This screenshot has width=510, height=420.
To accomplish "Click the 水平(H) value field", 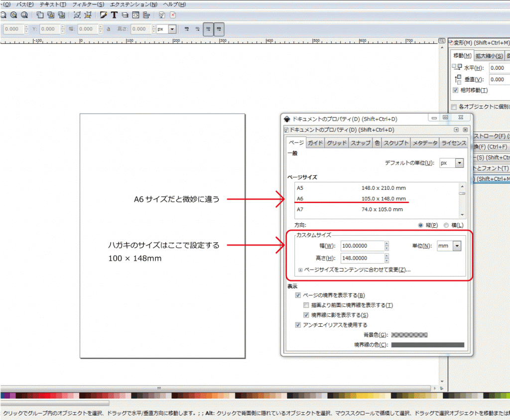I will [x=499, y=68].
